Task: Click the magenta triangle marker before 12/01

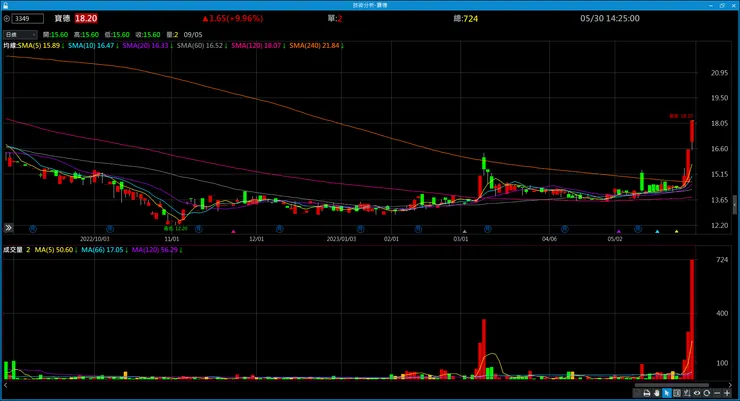Action: tap(233, 232)
